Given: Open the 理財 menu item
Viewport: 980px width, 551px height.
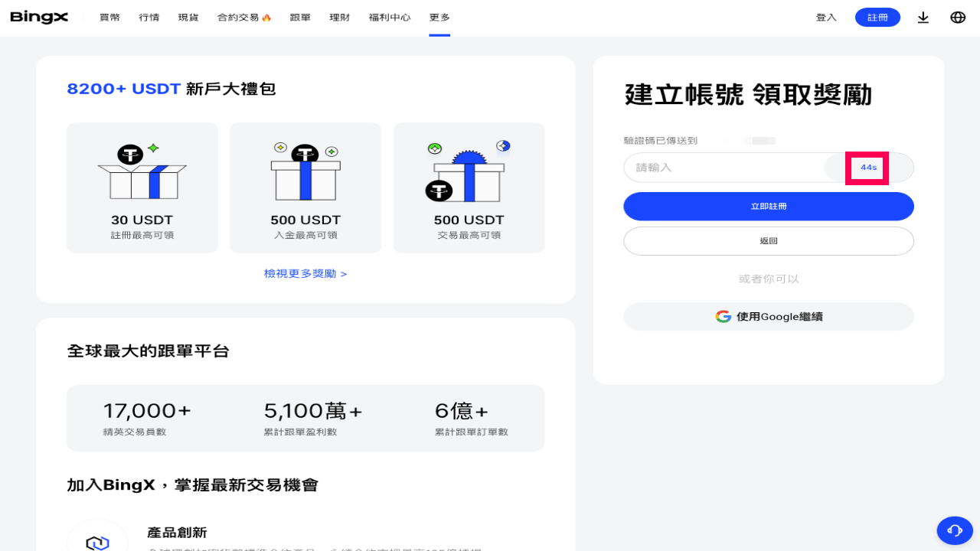Looking at the screenshot, I should 339,18.
